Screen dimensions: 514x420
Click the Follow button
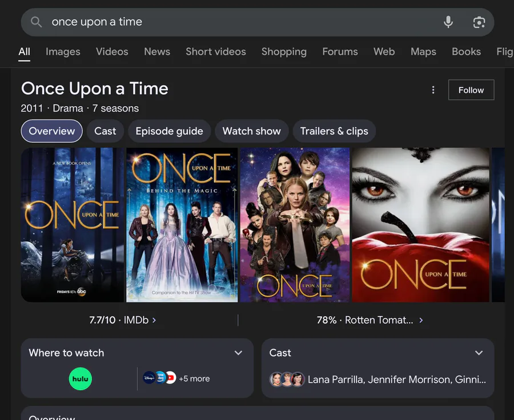[471, 90]
